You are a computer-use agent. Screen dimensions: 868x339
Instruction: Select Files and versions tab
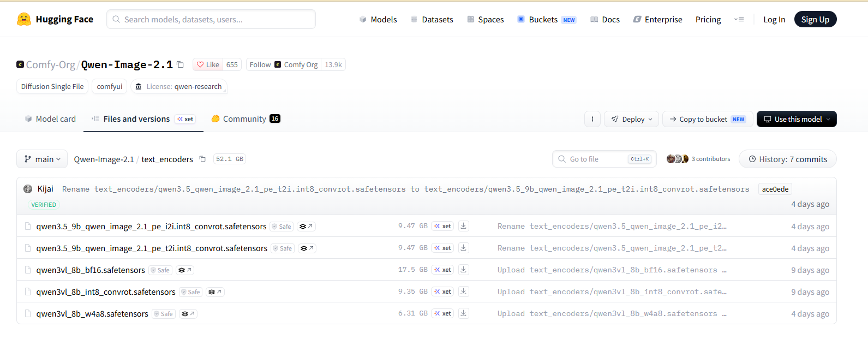coord(143,119)
